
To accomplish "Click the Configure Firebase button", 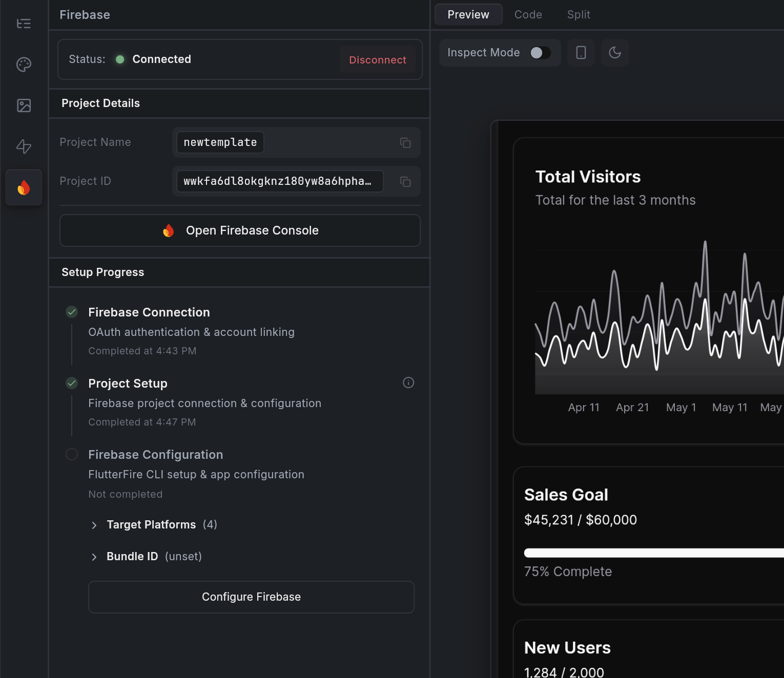I will pos(251,597).
